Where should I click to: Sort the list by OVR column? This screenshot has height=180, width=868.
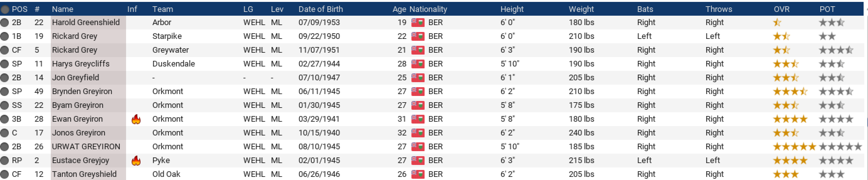(x=781, y=9)
